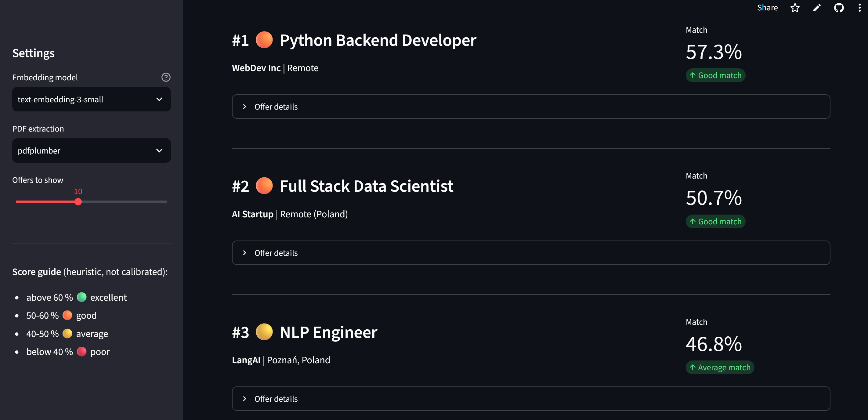Click the Offers to show slider handle
Image resolution: width=868 pixels, height=420 pixels.
(x=78, y=202)
